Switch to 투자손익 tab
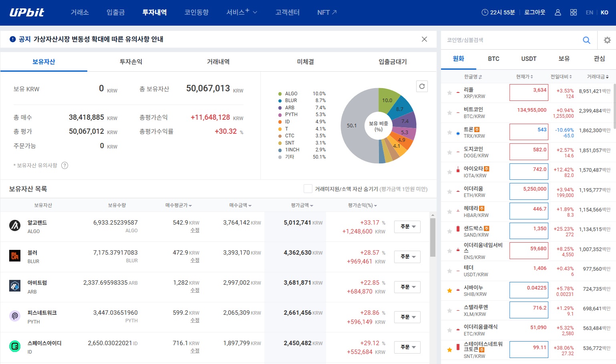This screenshot has height=364, width=616. (x=131, y=62)
